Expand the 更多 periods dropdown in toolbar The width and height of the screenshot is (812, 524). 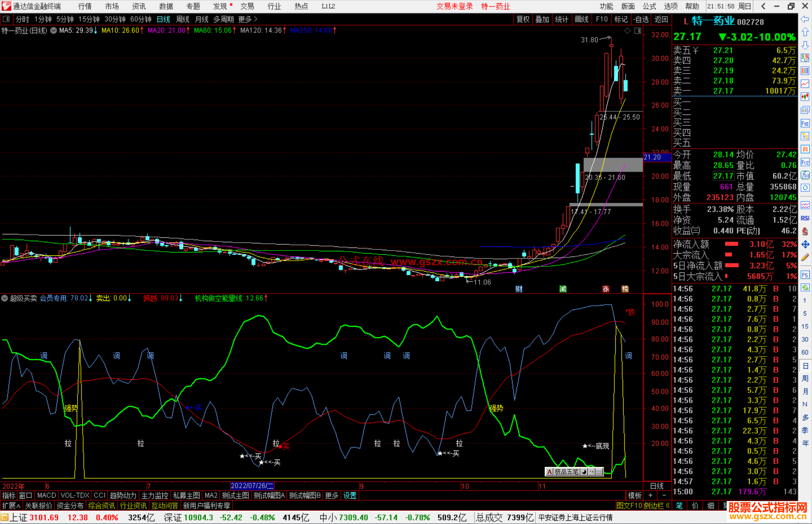(x=248, y=19)
